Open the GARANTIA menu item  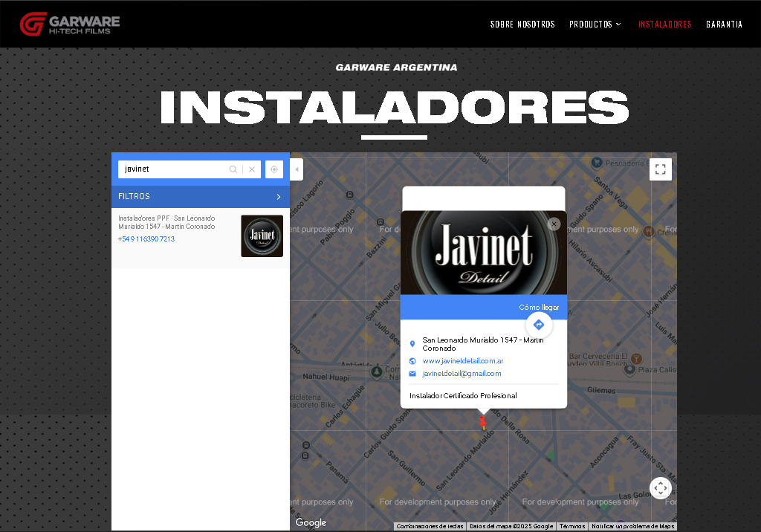[x=724, y=23]
